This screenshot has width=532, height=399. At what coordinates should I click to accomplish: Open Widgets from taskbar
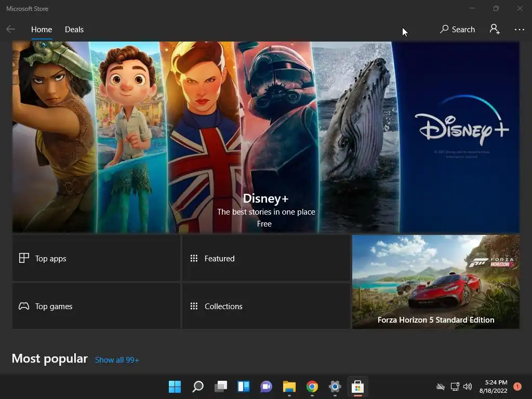[244, 387]
